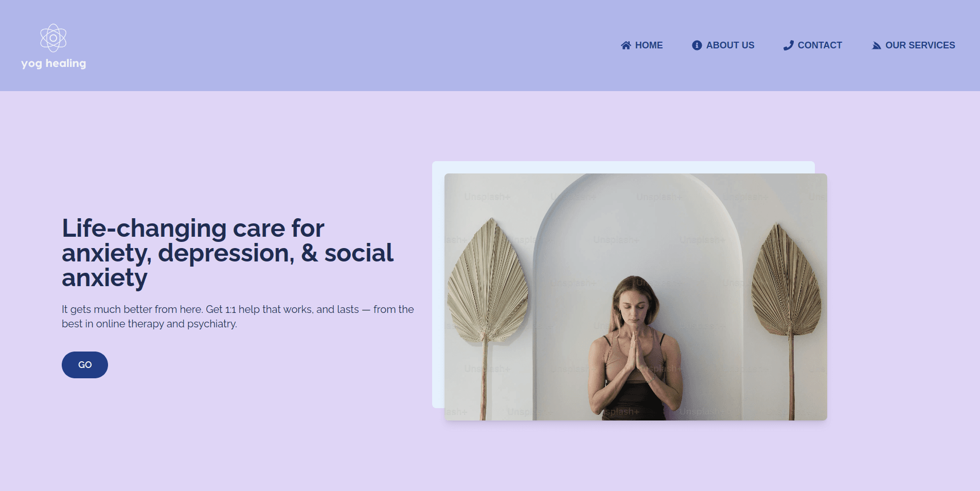Open the OUR SERVICES menu item
This screenshot has width=980, height=491.
[914, 45]
